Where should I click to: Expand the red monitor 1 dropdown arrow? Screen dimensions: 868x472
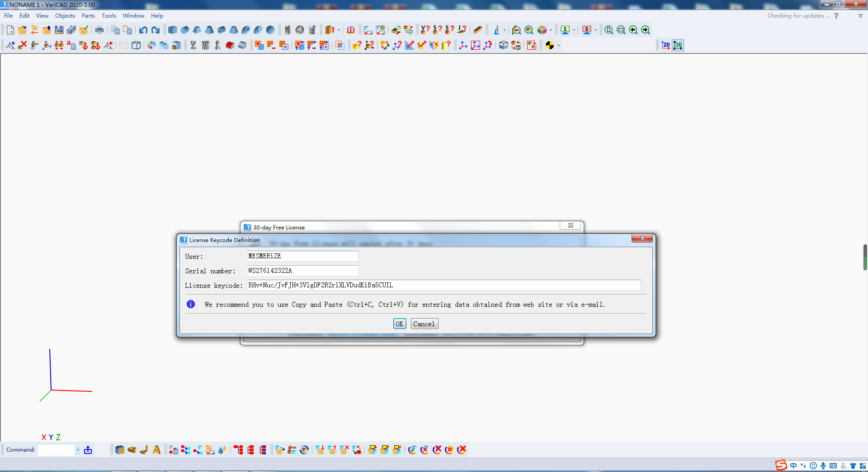pyautogui.click(x=595, y=30)
